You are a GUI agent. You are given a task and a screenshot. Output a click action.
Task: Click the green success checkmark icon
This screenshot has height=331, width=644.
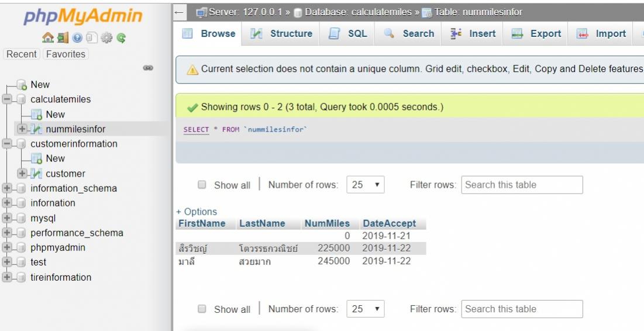coord(192,108)
